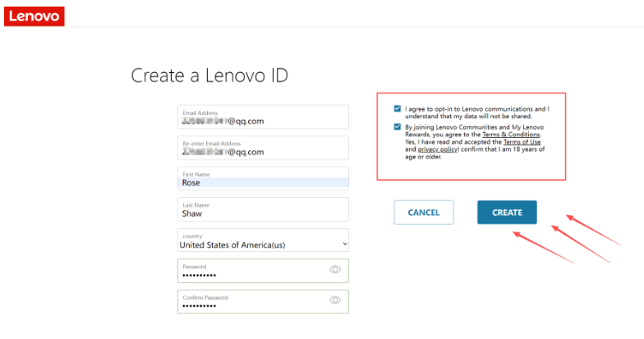Show Confirm Password contents via eye icon
Viewport: 644px width, 339px height.
(x=335, y=300)
